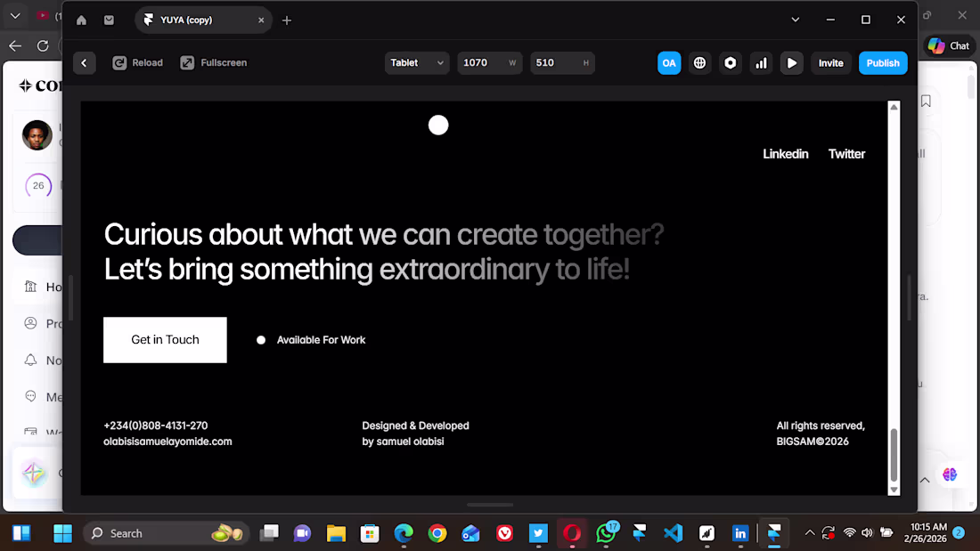Open Wi-Fi network tray icon
980x551 pixels.
point(849,533)
